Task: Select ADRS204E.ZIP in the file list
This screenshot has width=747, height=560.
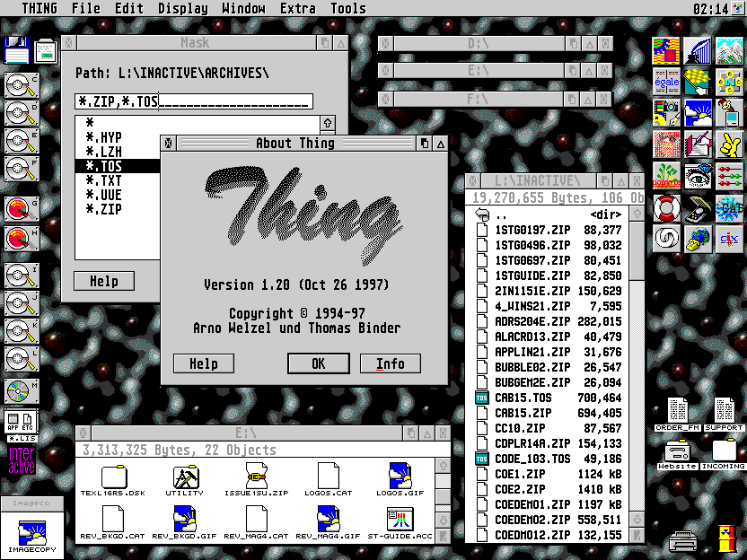Action: (x=549, y=322)
